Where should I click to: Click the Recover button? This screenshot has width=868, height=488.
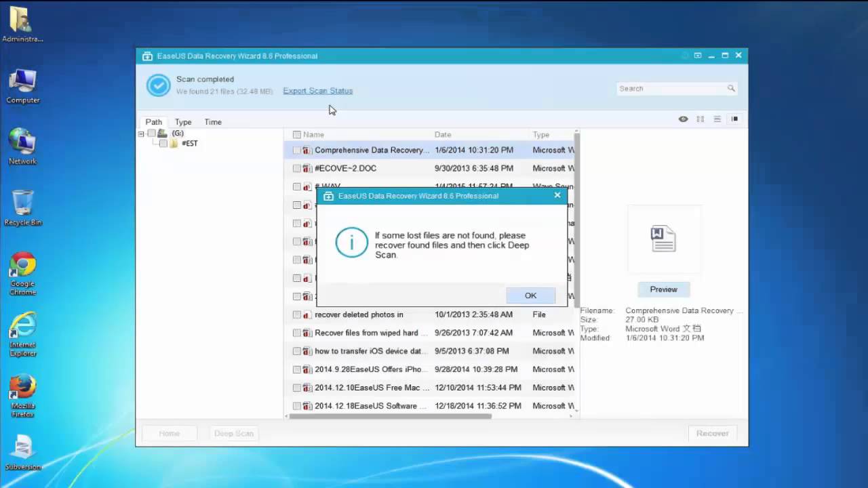pos(712,433)
